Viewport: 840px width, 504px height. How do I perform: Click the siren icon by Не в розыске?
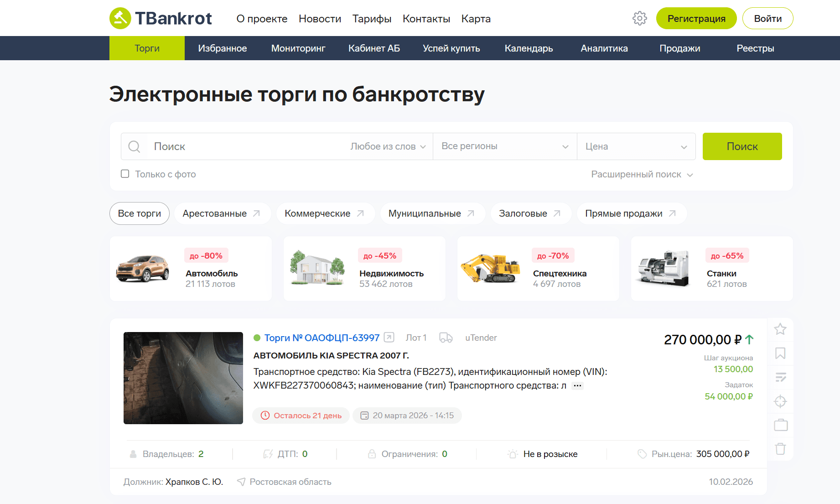click(513, 454)
